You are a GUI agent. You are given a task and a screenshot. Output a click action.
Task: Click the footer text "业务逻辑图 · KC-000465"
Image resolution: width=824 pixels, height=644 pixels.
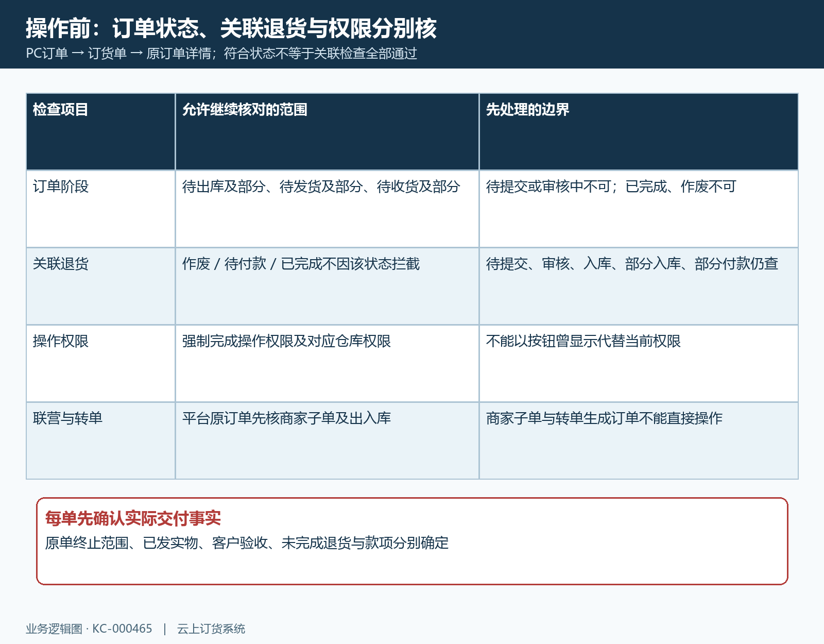89,629
